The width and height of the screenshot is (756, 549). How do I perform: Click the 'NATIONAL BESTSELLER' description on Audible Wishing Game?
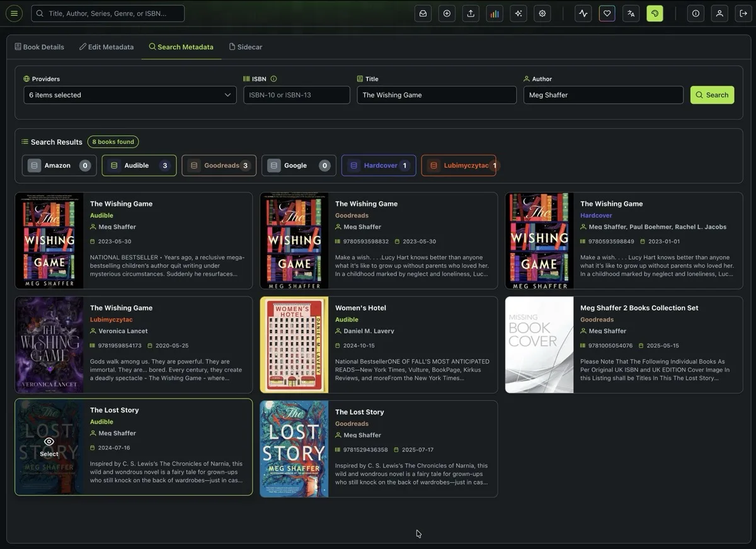click(x=168, y=266)
